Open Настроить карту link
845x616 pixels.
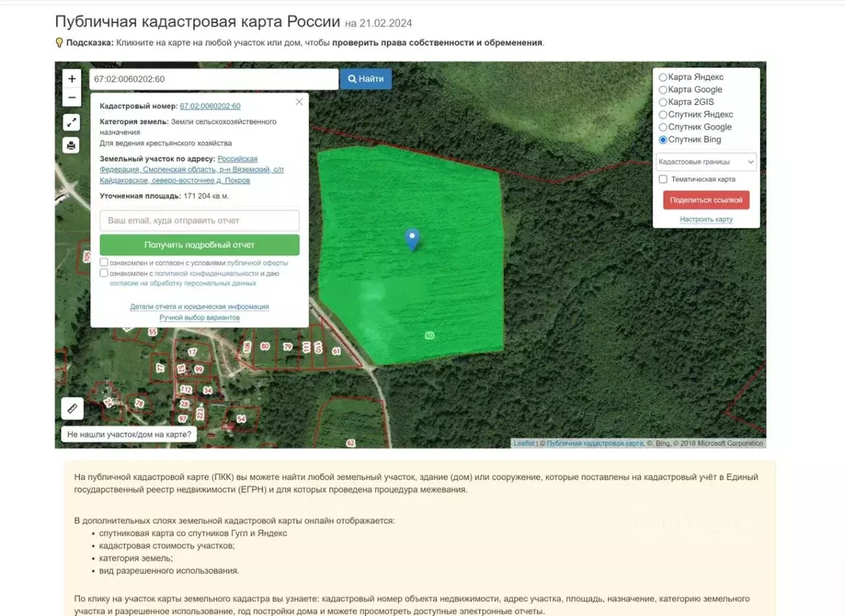click(706, 220)
